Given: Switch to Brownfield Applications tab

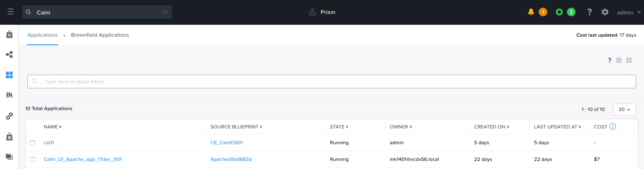Looking at the screenshot, I should click(x=100, y=35).
